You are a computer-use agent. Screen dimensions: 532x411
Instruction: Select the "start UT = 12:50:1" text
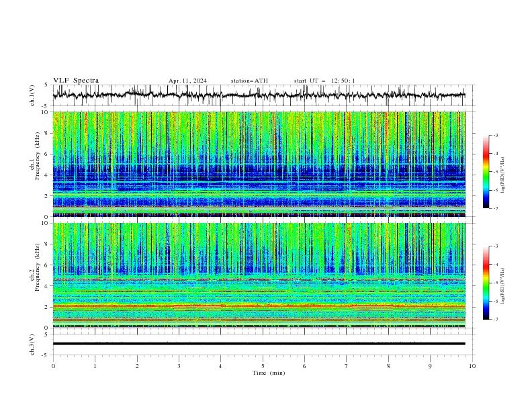[324, 81]
